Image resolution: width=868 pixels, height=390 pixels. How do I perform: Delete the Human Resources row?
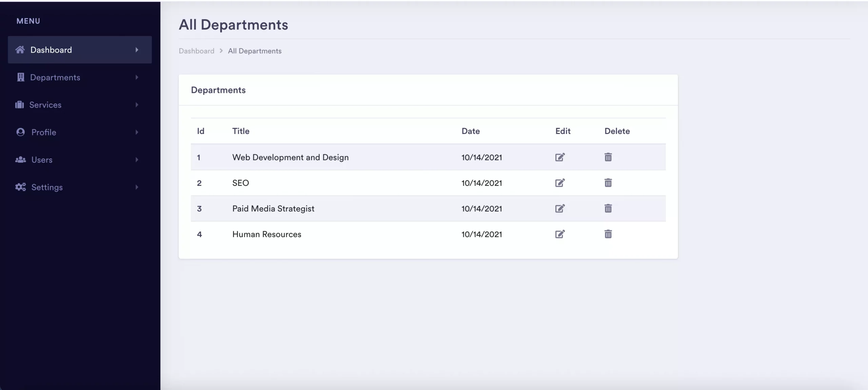[x=608, y=234]
